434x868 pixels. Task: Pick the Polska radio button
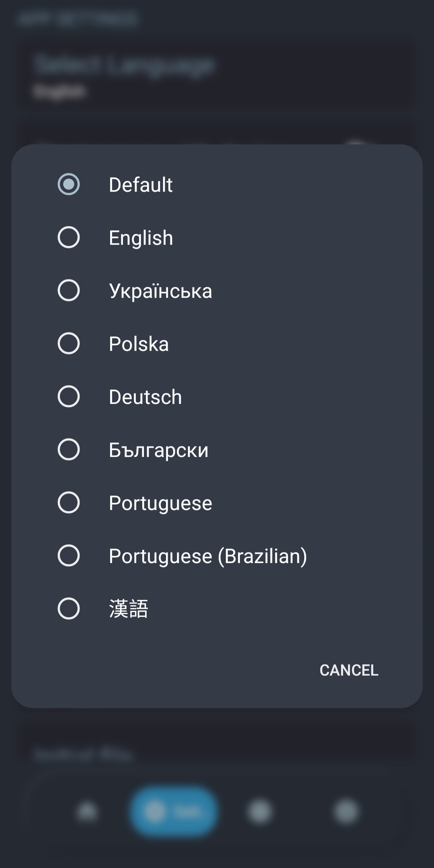69,344
